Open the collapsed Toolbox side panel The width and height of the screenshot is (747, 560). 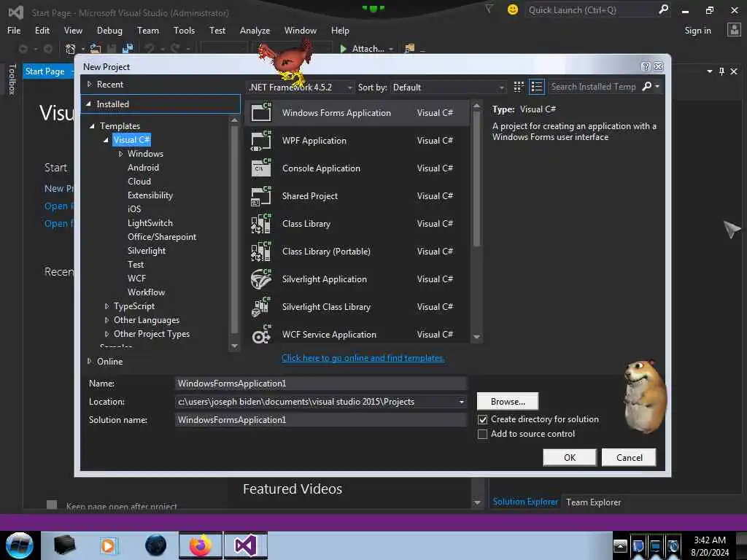12,79
